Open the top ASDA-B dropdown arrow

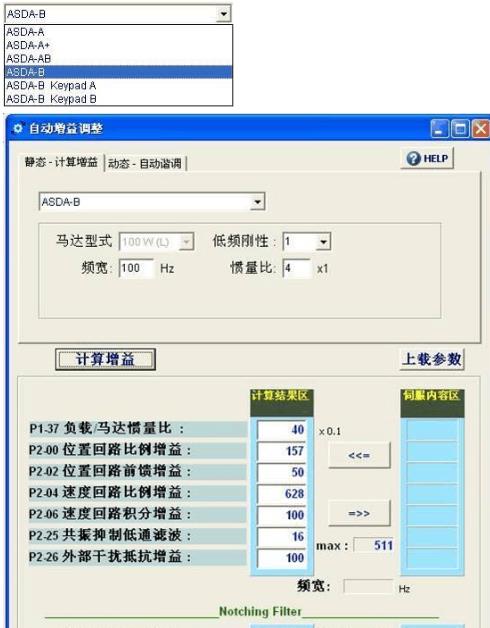point(223,14)
